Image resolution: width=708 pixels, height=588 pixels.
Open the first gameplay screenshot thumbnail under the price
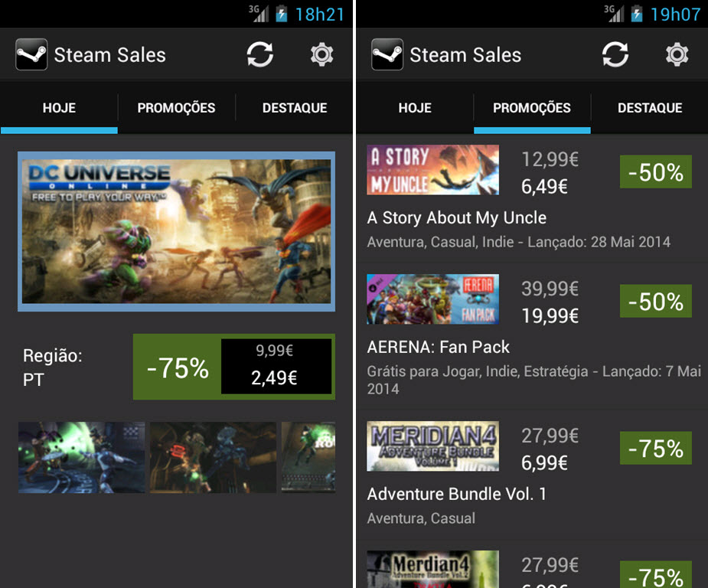tap(81, 457)
